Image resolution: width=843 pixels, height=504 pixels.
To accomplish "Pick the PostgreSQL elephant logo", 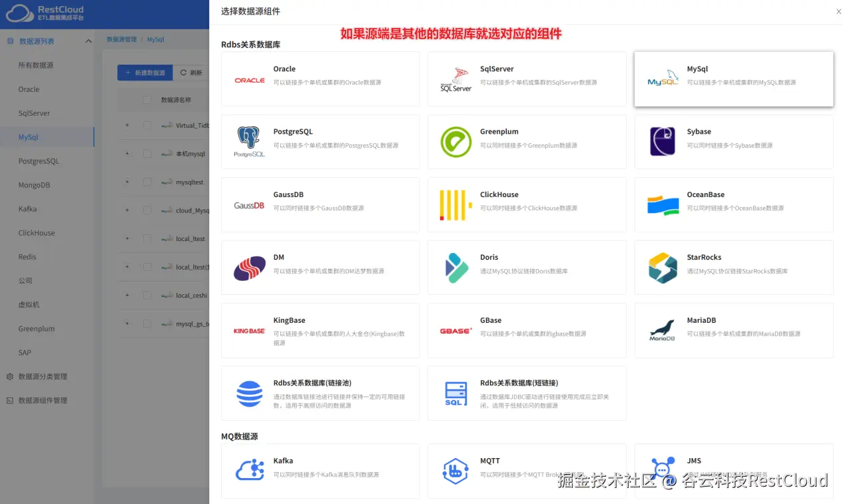I will click(x=249, y=142).
